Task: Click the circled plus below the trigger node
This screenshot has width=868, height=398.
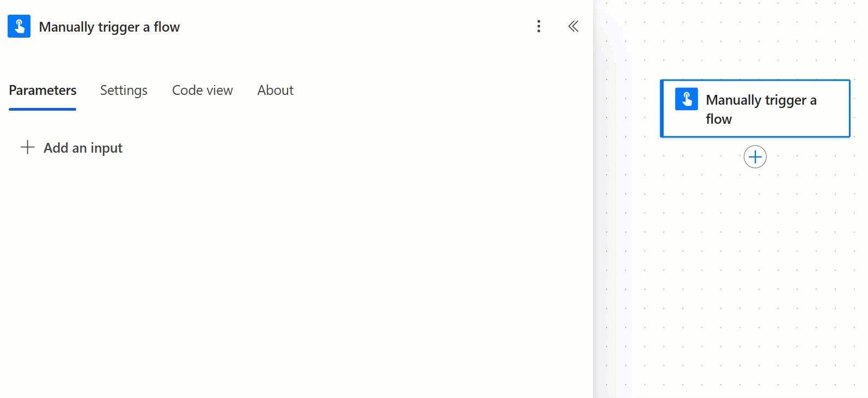Action: click(x=755, y=157)
